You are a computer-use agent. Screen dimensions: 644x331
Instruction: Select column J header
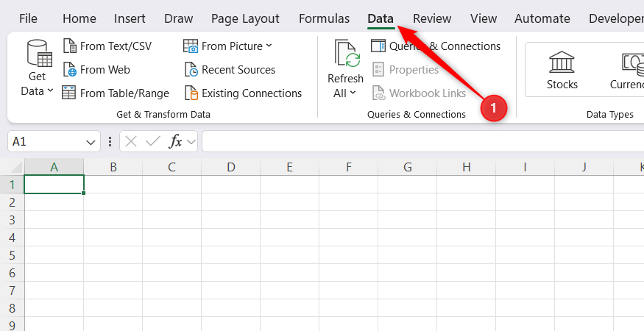[x=584, y=167]
